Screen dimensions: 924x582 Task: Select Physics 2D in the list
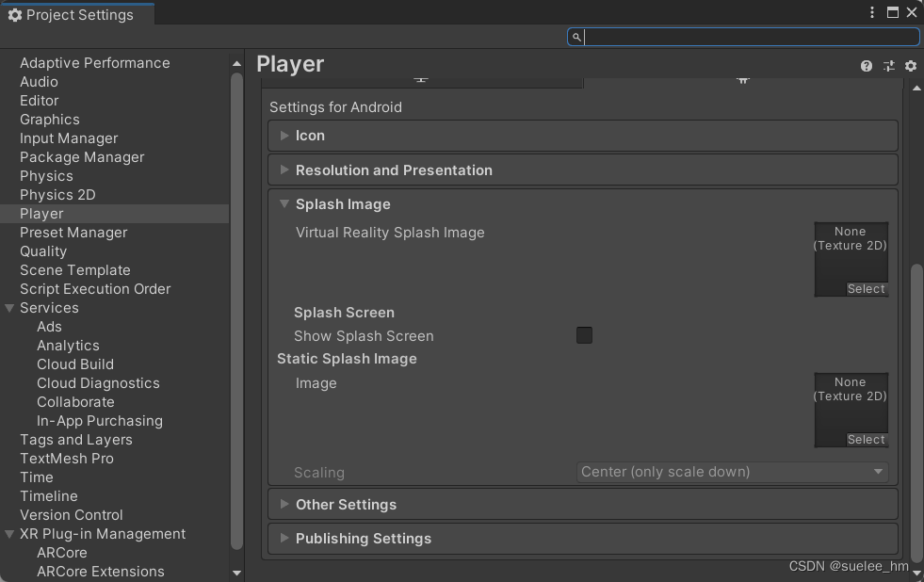pos(57,195)
